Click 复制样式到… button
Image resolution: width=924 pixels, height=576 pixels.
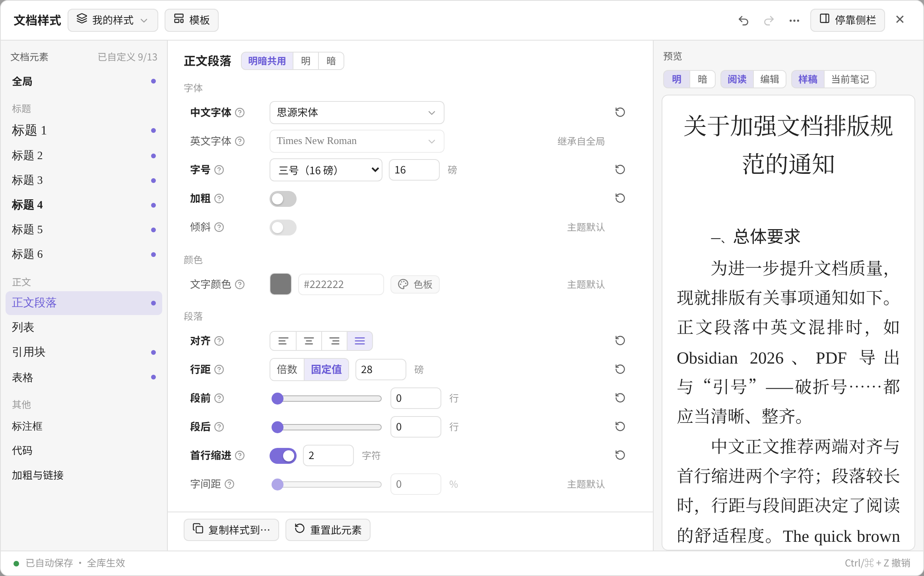[x=231, y=530]
